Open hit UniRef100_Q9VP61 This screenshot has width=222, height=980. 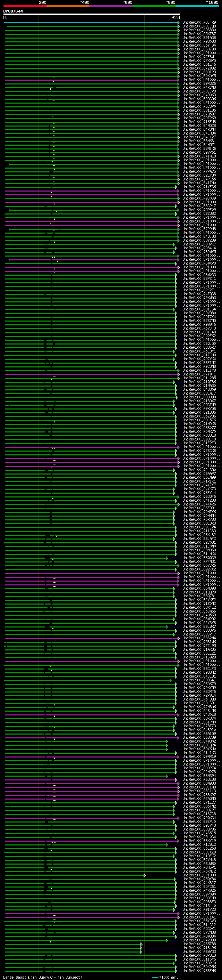point(199,153)
